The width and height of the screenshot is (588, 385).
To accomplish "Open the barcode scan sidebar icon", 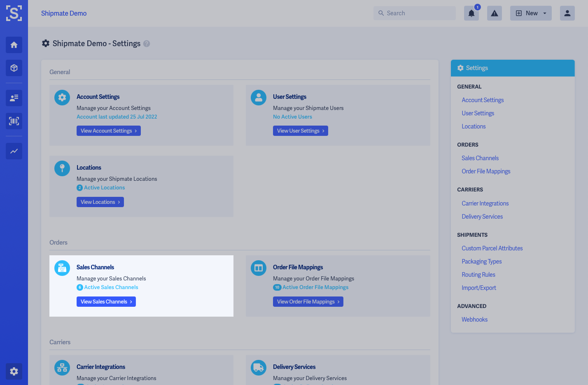I will click(14, 121).
